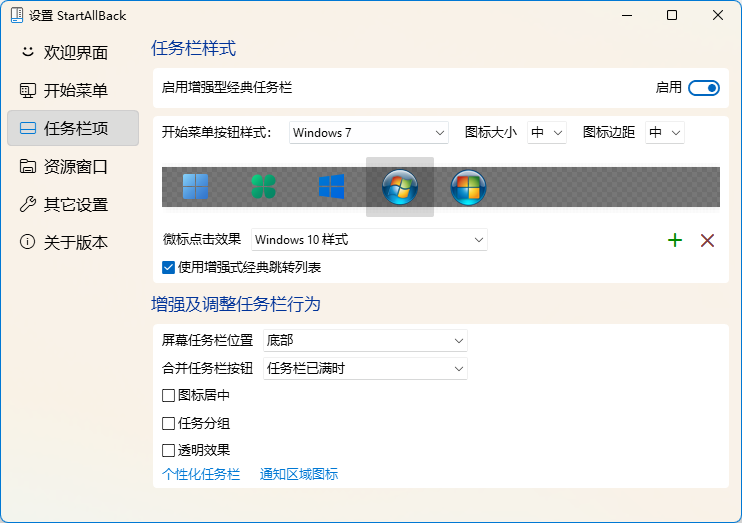Image resolution: width=742 pixels, height=523 pixels.
Task: Maximize the StartAllBack window
Action: click(x=672, y=16)
